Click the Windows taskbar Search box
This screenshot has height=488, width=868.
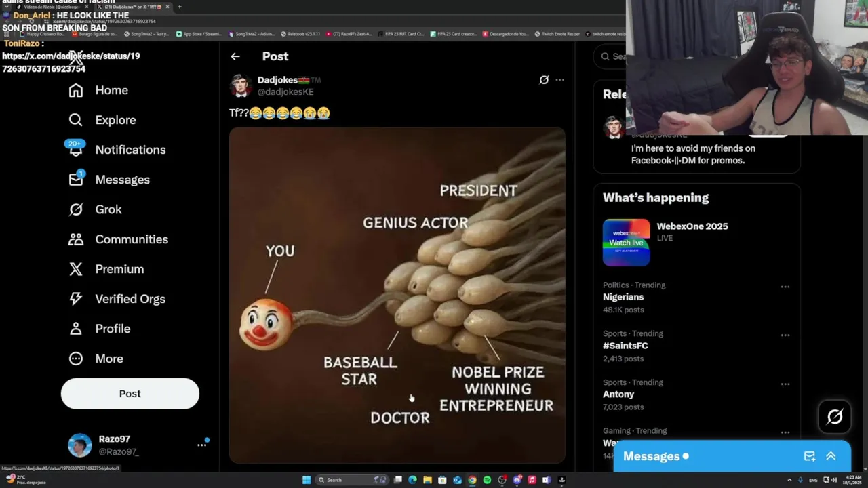tap(352, 480)
